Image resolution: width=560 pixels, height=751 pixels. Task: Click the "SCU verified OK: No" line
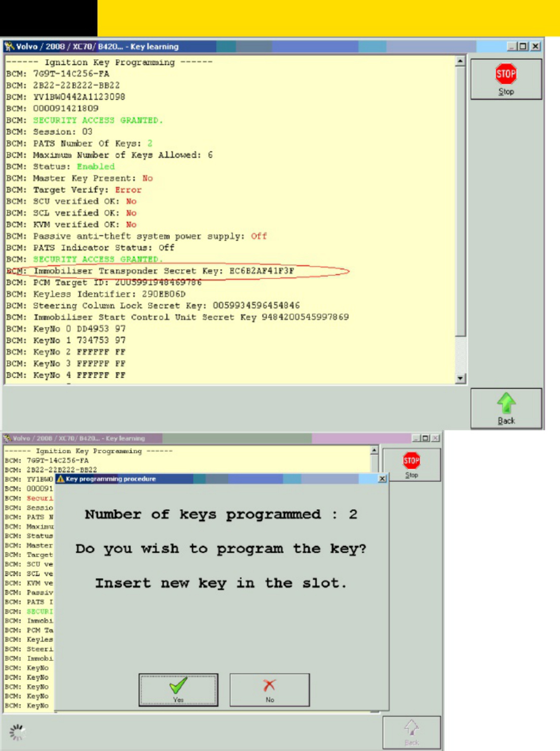click(x=71, y=201)
